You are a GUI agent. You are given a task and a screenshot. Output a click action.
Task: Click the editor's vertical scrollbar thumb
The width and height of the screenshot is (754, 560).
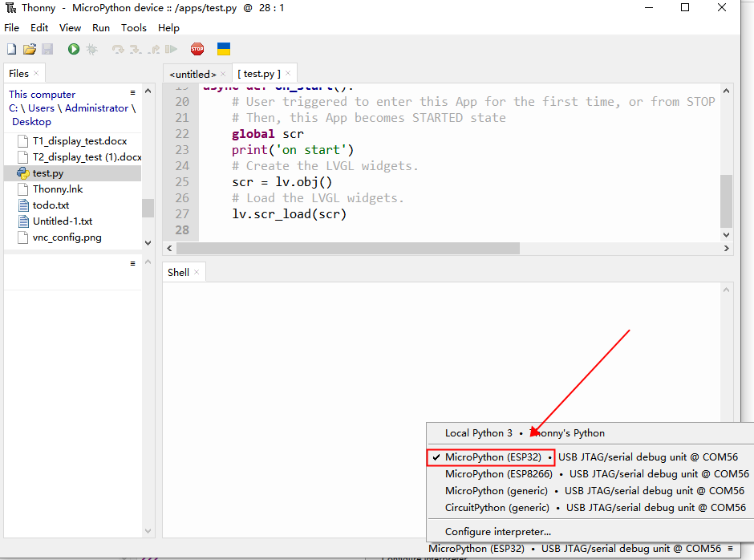[726, 201]
